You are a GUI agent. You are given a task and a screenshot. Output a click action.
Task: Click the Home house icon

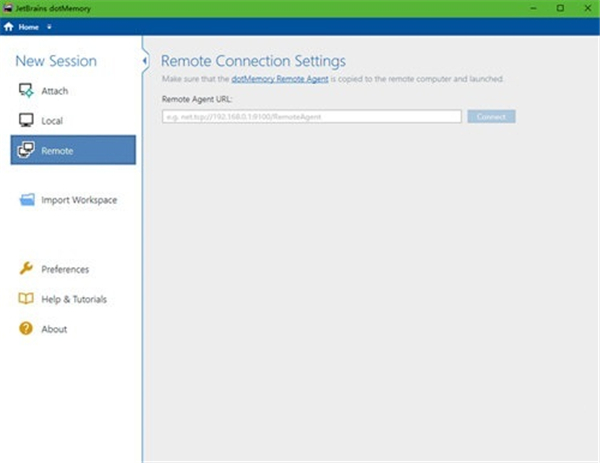click(9, 27)
